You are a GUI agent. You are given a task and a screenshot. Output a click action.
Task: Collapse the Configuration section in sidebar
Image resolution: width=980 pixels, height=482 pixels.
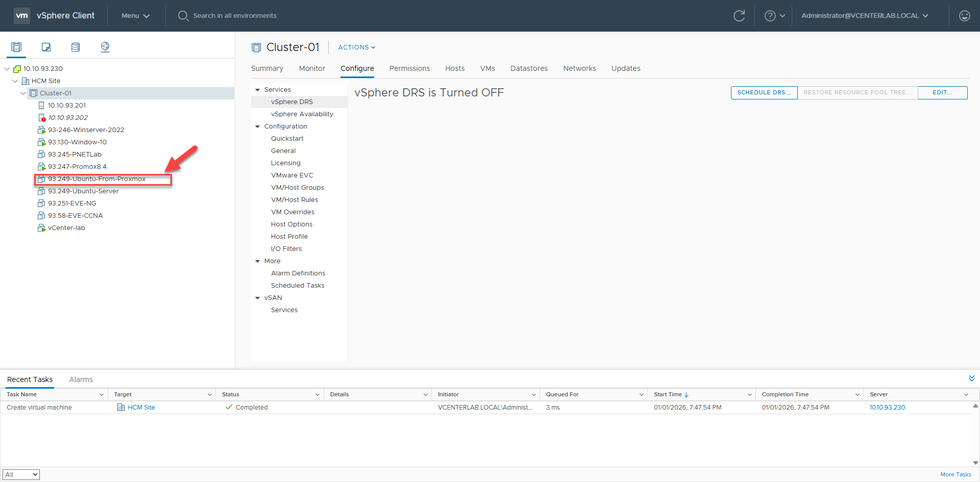[258, 126]
